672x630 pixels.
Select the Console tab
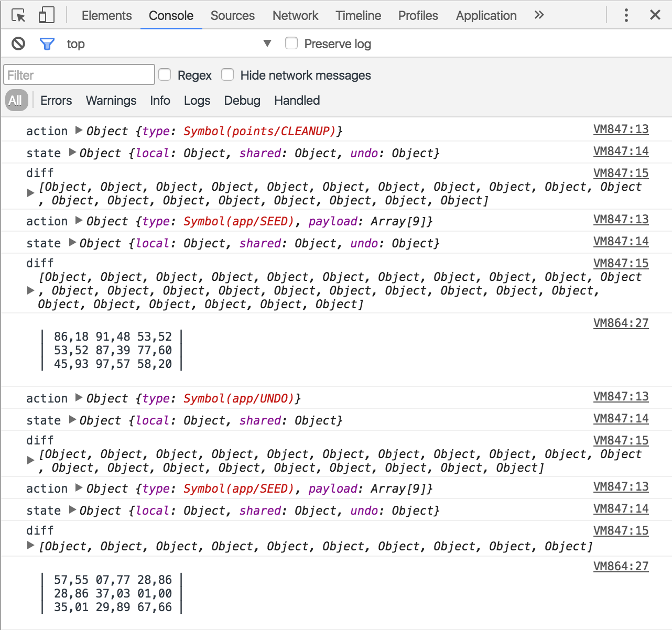pos(171,16)
